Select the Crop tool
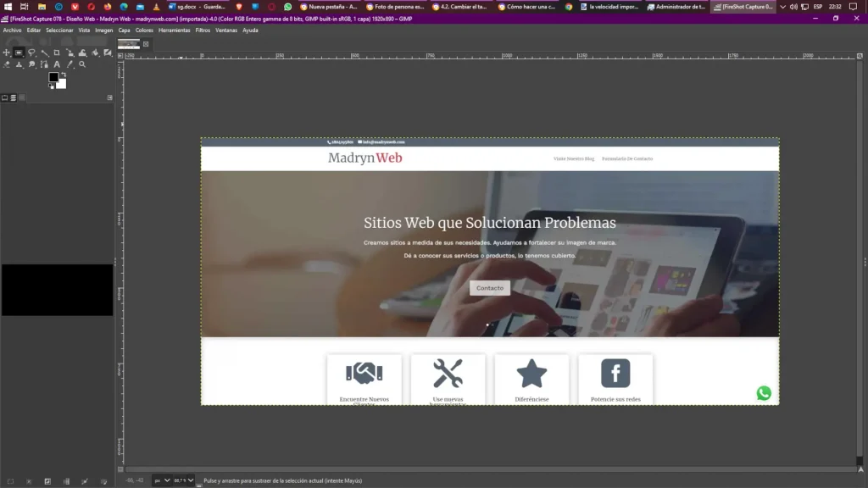Image resolution: width=868 pixels, height=488 pixels. tap(57, 53)
